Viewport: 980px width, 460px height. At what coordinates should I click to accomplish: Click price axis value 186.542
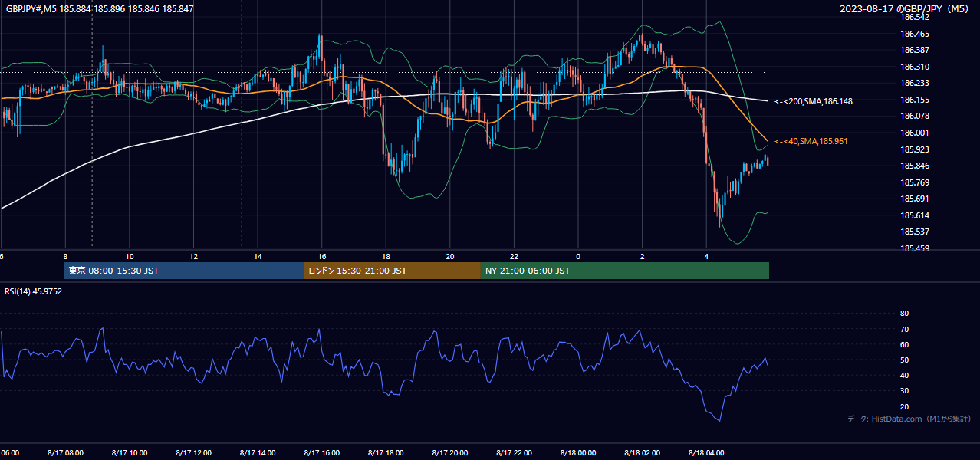pos(914,17)
